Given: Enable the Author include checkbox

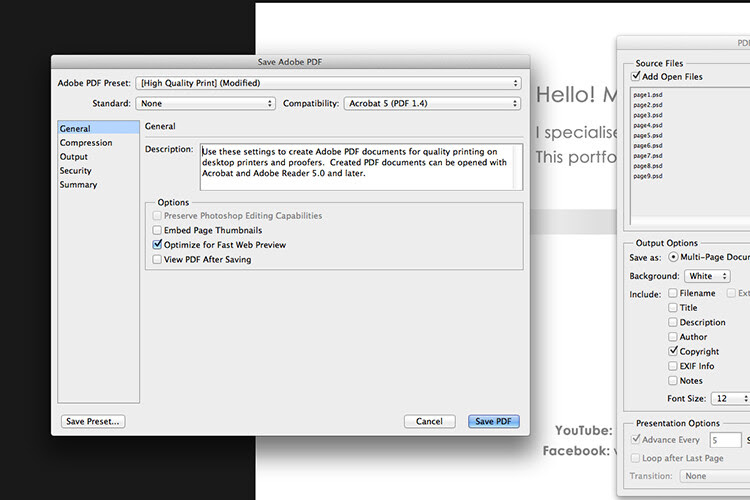Looking at the screenshot, I should click(x=673, y=337).
